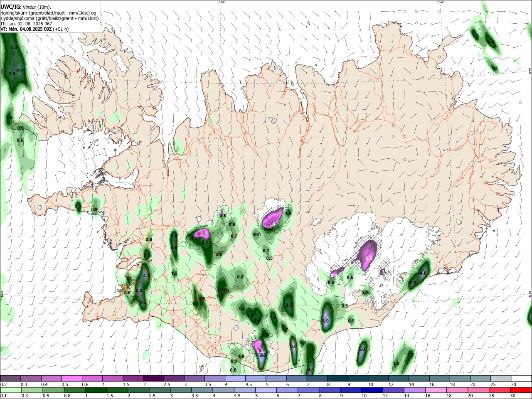Pick the rain legend swatch between 0.5 and 0.8
Viewport: 532px width, 399px height.
[x=54, y=390]
